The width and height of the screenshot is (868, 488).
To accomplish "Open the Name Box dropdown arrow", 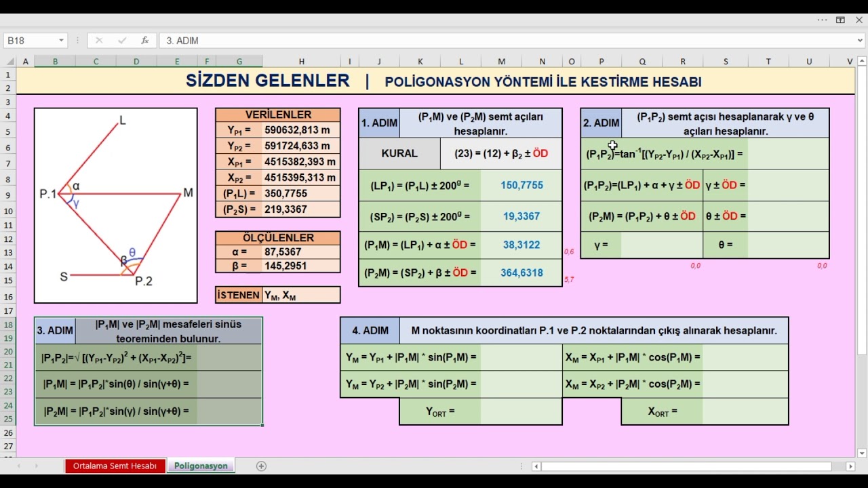I will (x=61, y=41).
